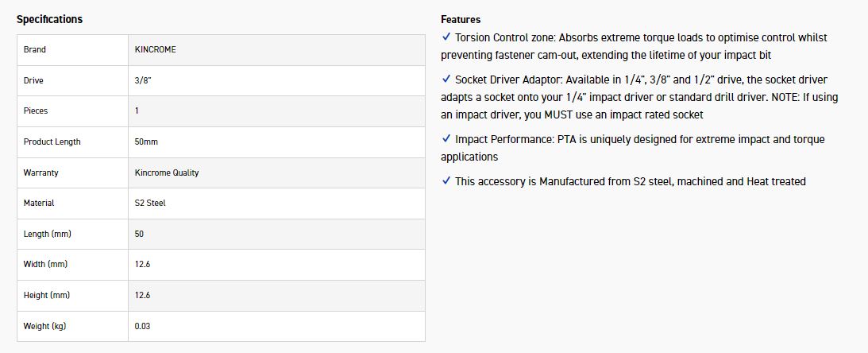This screenshot has height=353, width=868.
Task: Click the Pieces row label
Action: coord(36,111)
